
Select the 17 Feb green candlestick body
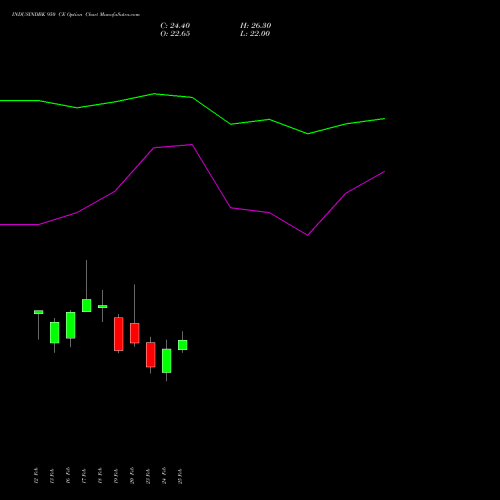(87, 305)
